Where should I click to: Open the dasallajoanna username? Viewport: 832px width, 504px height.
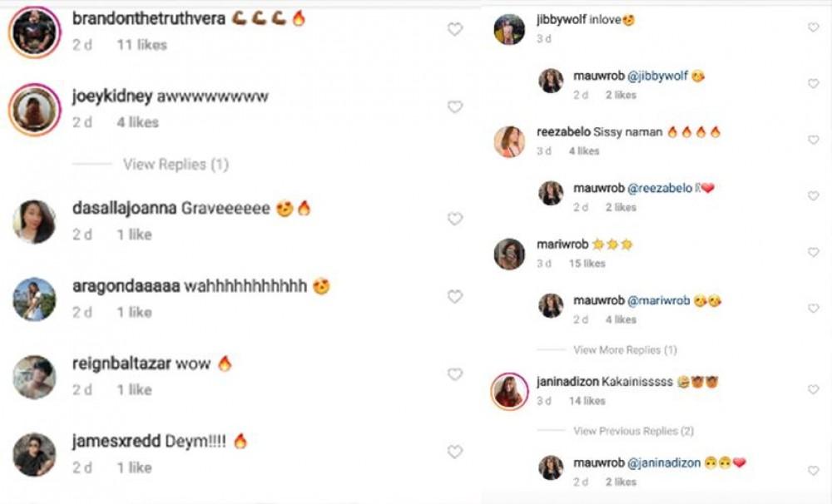124,209
